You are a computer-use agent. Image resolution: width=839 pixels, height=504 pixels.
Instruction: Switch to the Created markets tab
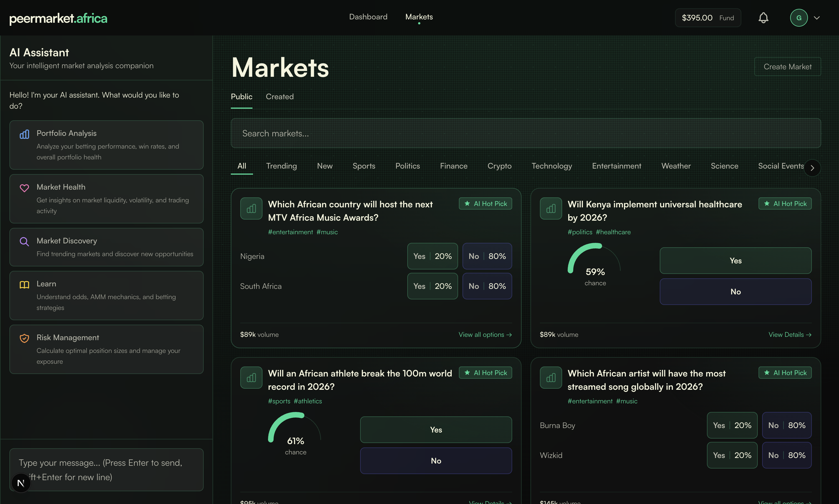tap(279, 96)
